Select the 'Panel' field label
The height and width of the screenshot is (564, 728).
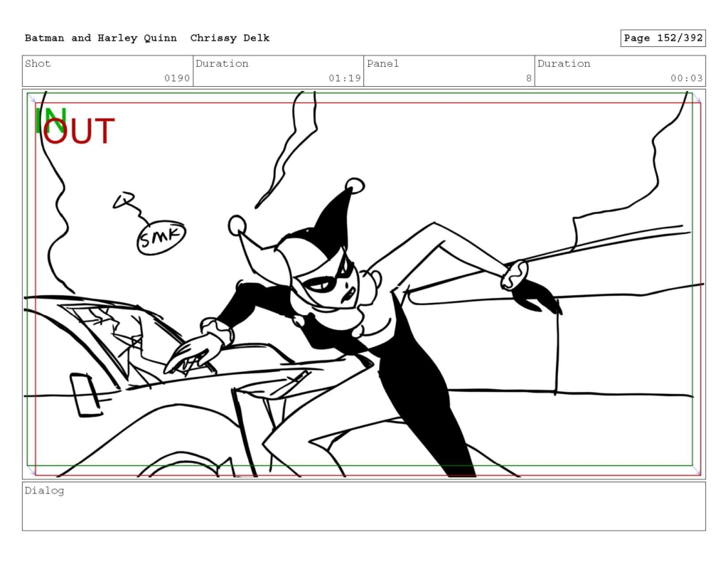pos(382,63)
